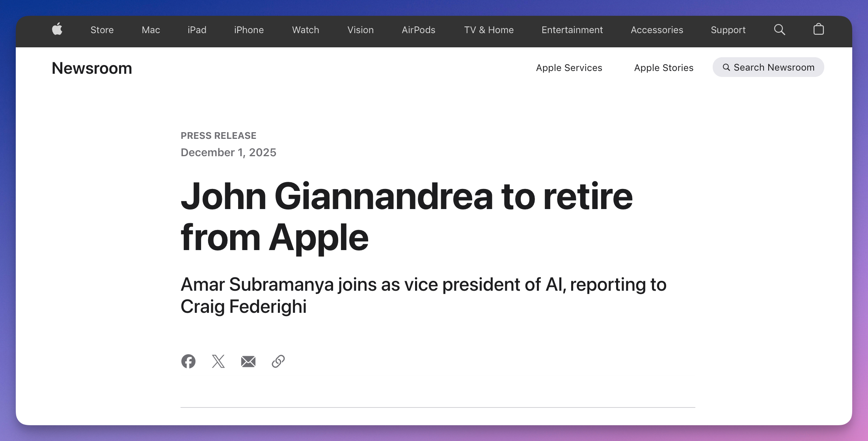Viewport: 868px width, 441px height.
Task: Open the Vision menu
Action: [360, 30]
